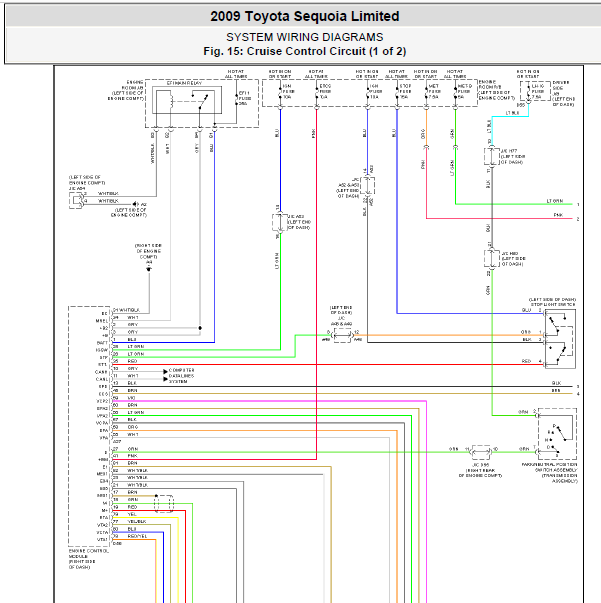This screenshot has width=601, height=603.
Task: Select the ground symbol at right side of engine compartment
Action: point(149,269)
